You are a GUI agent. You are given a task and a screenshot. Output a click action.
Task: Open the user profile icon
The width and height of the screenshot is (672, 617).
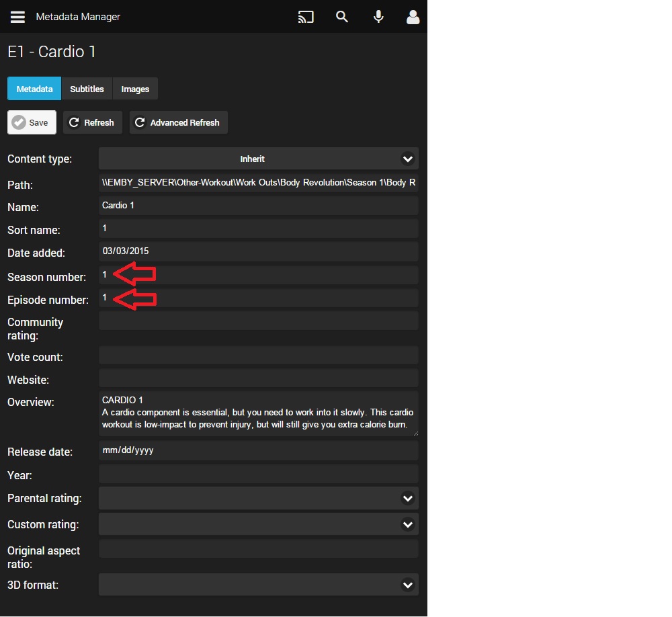click(x=413, y=17)
